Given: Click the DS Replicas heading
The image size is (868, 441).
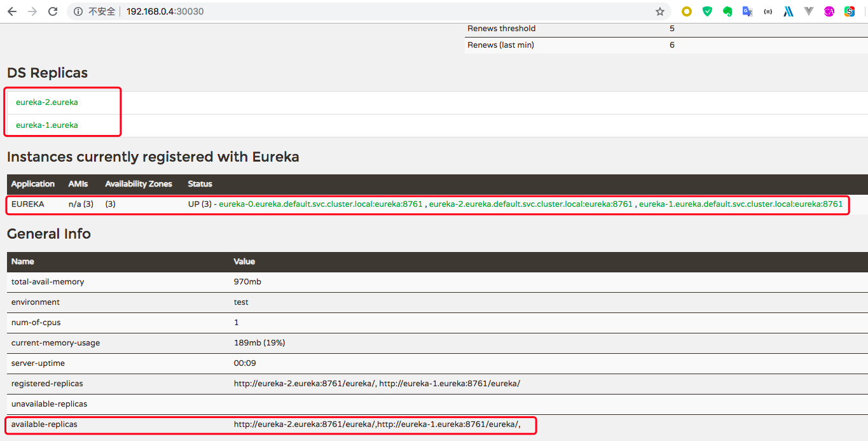Looking at the screenshot, I should (48, 73).
